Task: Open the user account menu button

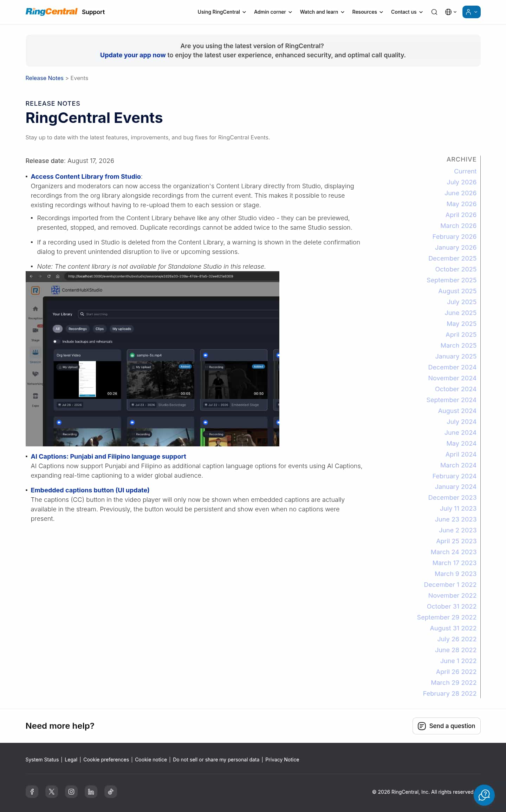Action: (x=471, y=12)
